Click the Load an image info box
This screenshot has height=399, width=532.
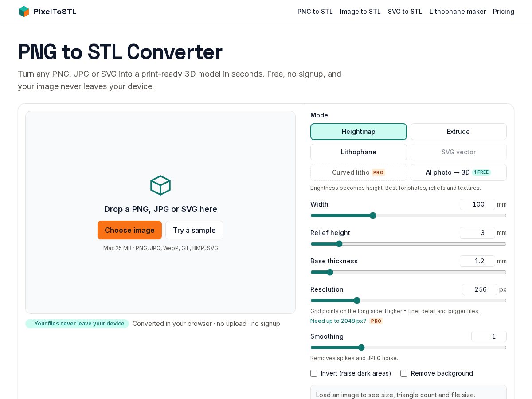pos(408,392)
